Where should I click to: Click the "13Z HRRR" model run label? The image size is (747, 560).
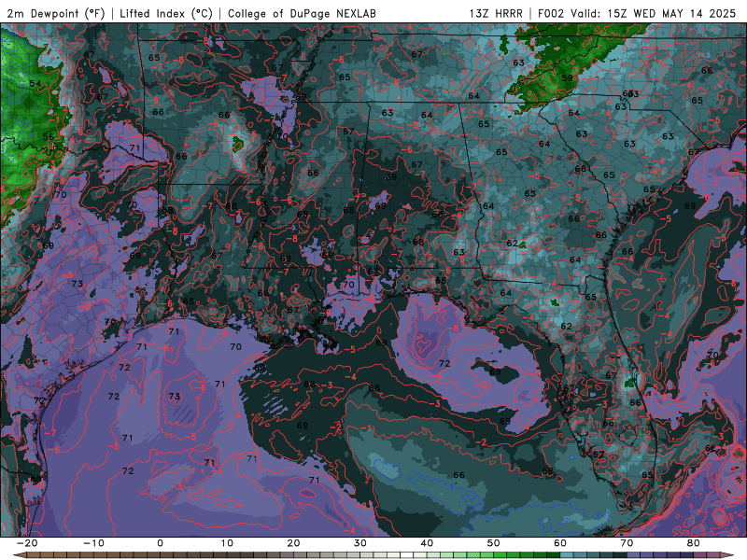pyautogui.click(x=496, y=13)
